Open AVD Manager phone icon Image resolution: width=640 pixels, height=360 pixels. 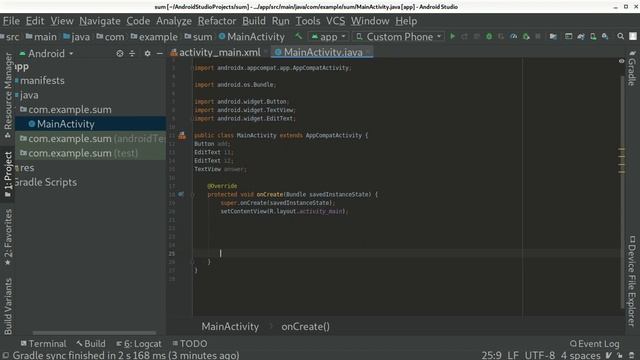[593, 36]
